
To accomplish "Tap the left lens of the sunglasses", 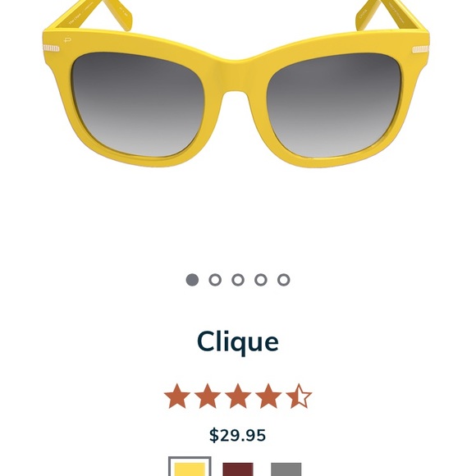I will [x=138, y=104].
